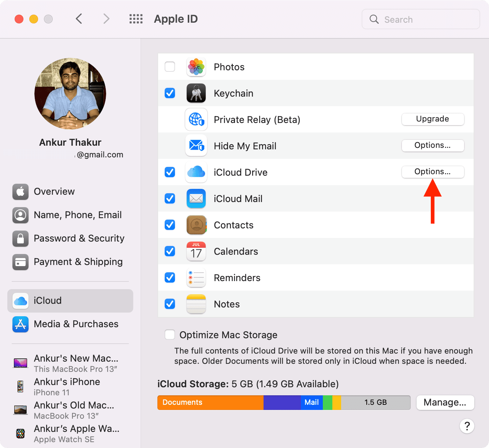
Task: Show all preferences with the grid icon
Action: [136, 19]
